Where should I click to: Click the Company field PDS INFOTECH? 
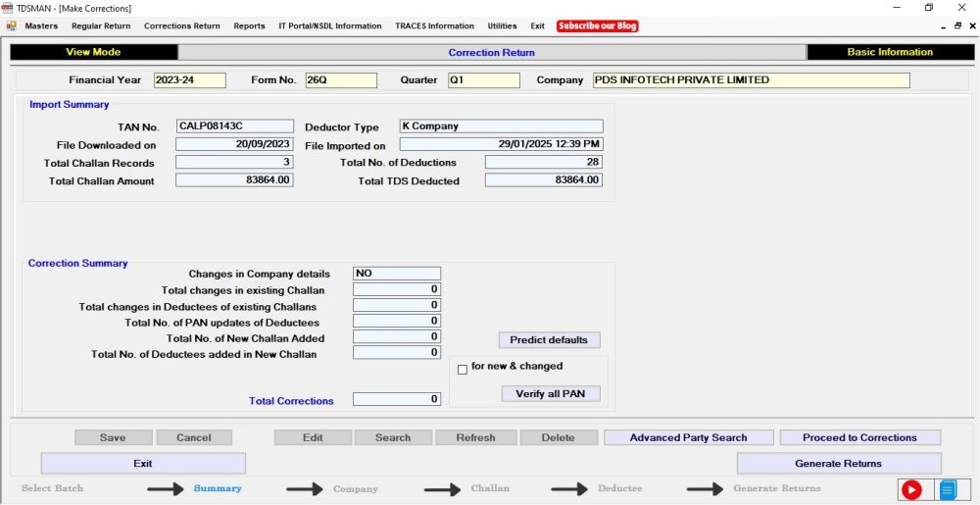point(752,80)
